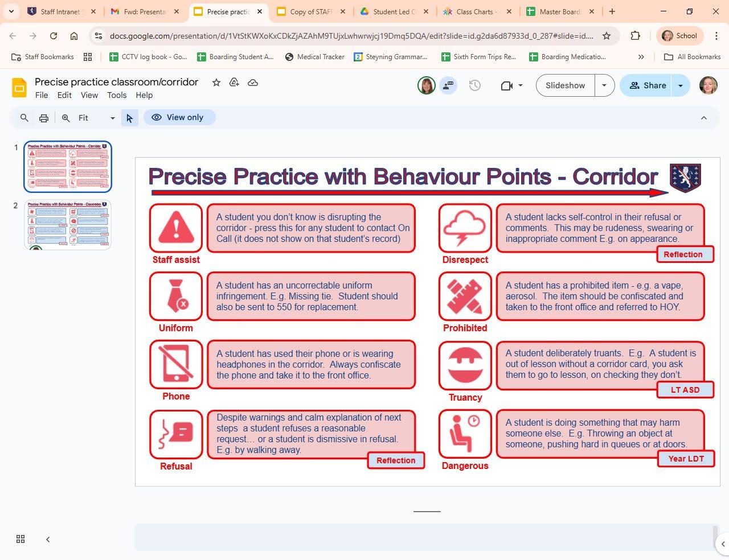This screenshot has height=560, width=729.
Task: Open the CCTV log book bookmark
Action: tap(148, 57)
